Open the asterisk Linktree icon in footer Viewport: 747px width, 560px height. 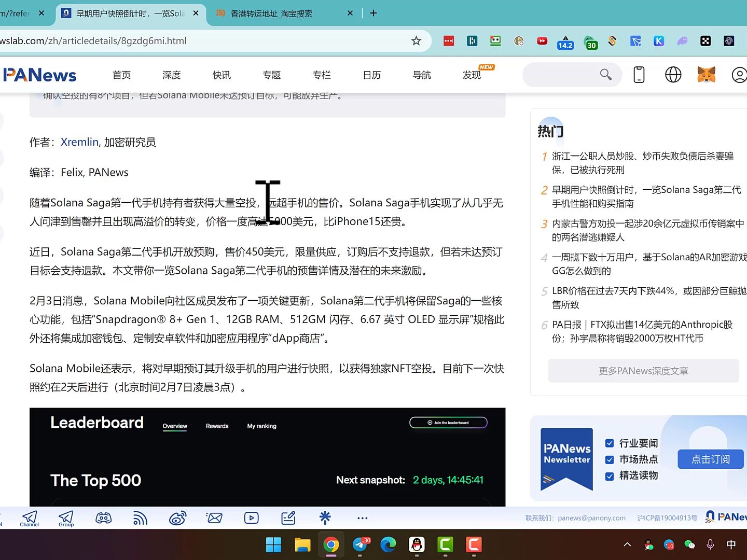[x=325, y=517]
